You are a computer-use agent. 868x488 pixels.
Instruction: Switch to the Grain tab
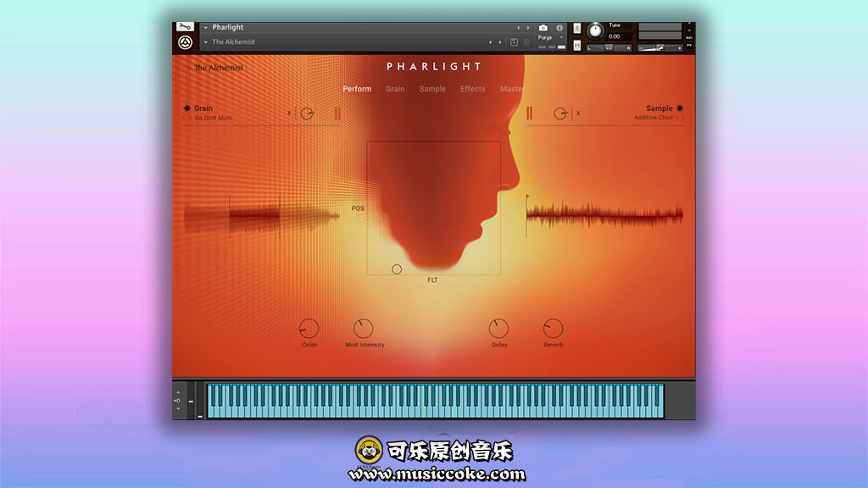point(395,89)
